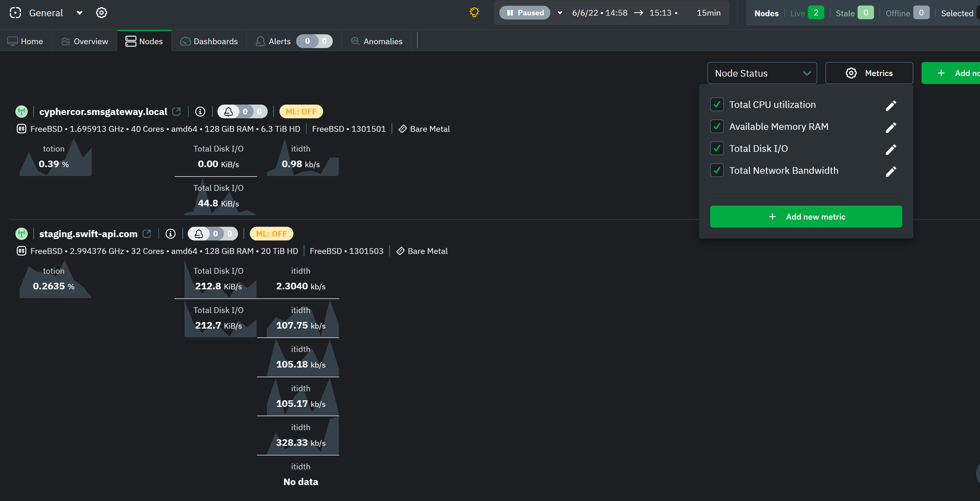Viewport: 980px width, 501px height.
Task: Click the connectivity status icon beside staging.swift-api.com
Action: (21, 234)
